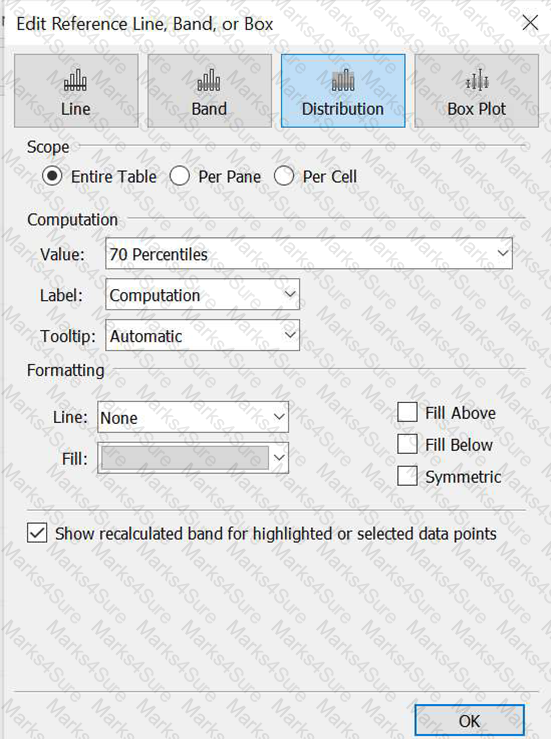Pick the Box Plot icon
This screenshot has width=551, height=739.
click(x=477, y=80)
